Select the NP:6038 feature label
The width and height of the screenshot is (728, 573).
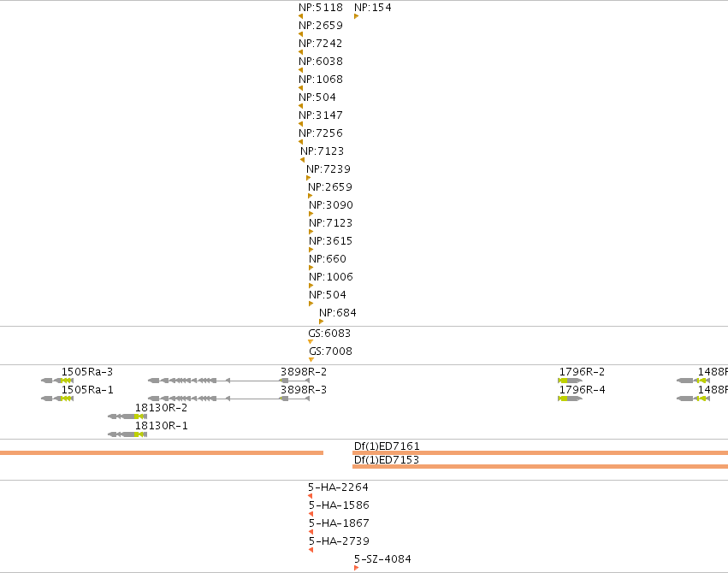(321, 62)
